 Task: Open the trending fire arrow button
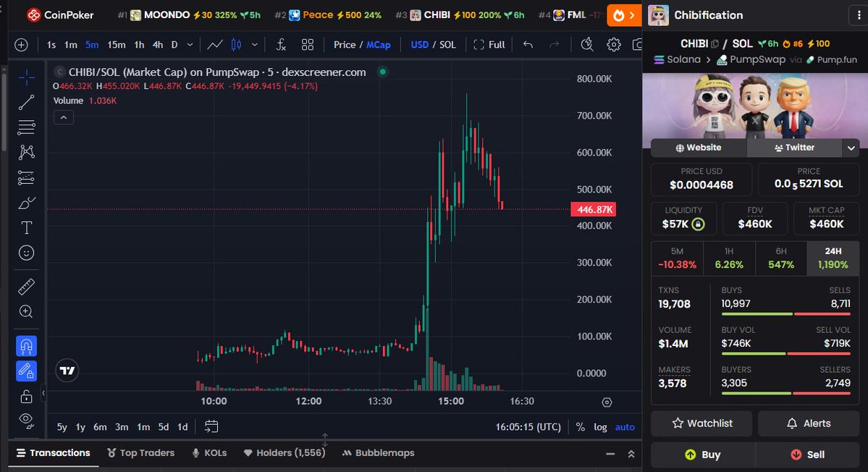624,15
